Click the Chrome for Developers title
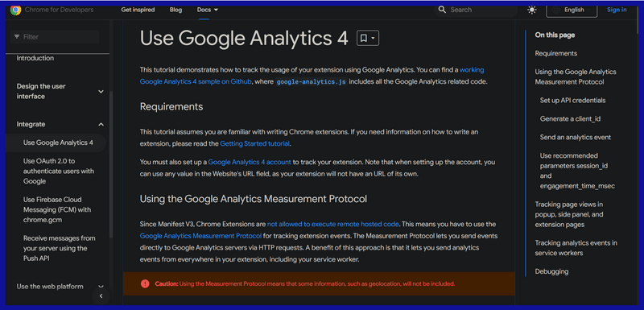 click(x=59, y=10)
